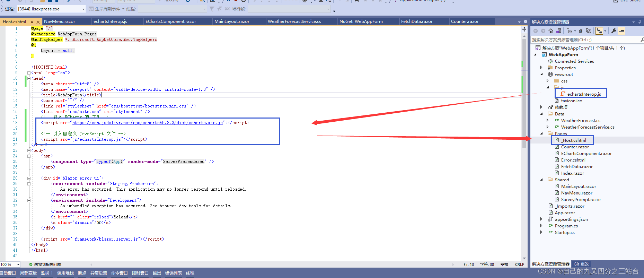
Task: Toggle auto-hide pin on Solution Explorer panel
Action: tap(639, 22)
